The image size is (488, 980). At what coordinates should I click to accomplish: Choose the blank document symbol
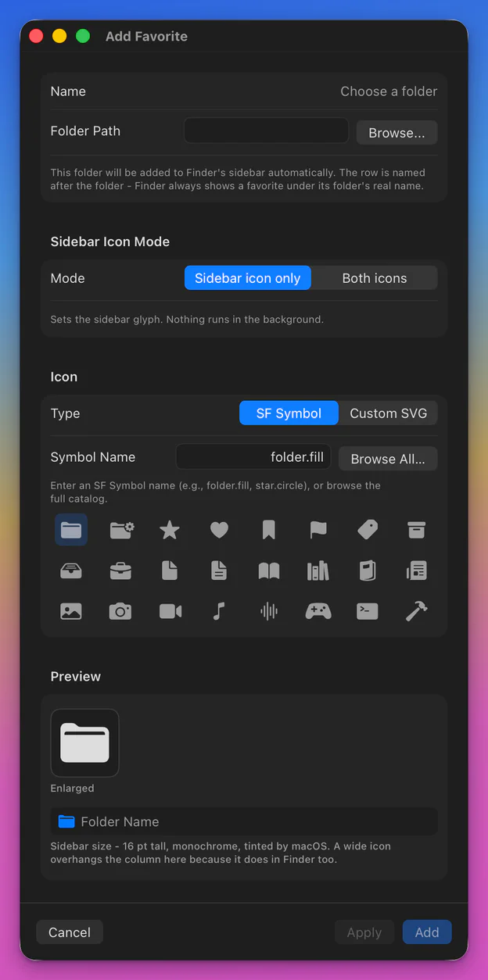tap(170, 570)
